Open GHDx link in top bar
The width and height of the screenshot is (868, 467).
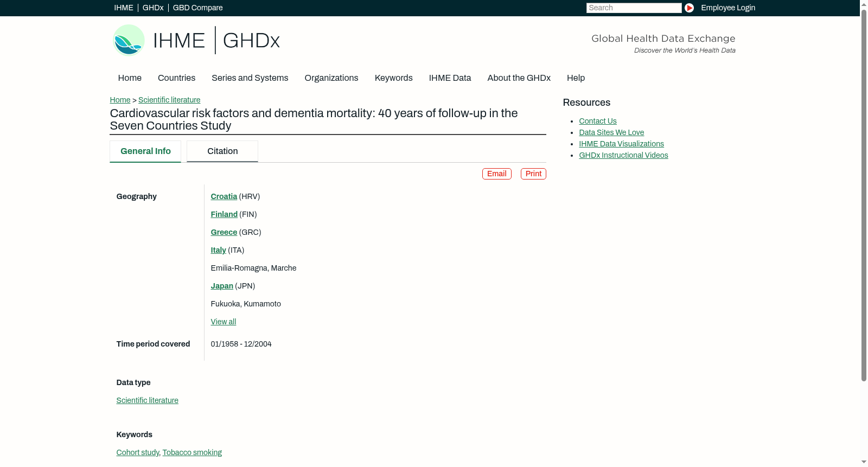[x=153, y=8]
